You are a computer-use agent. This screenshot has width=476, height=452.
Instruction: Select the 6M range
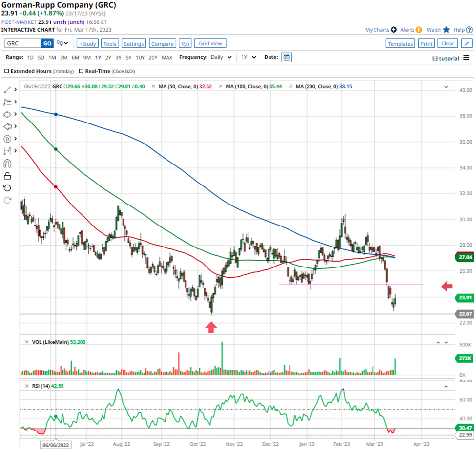75,58
